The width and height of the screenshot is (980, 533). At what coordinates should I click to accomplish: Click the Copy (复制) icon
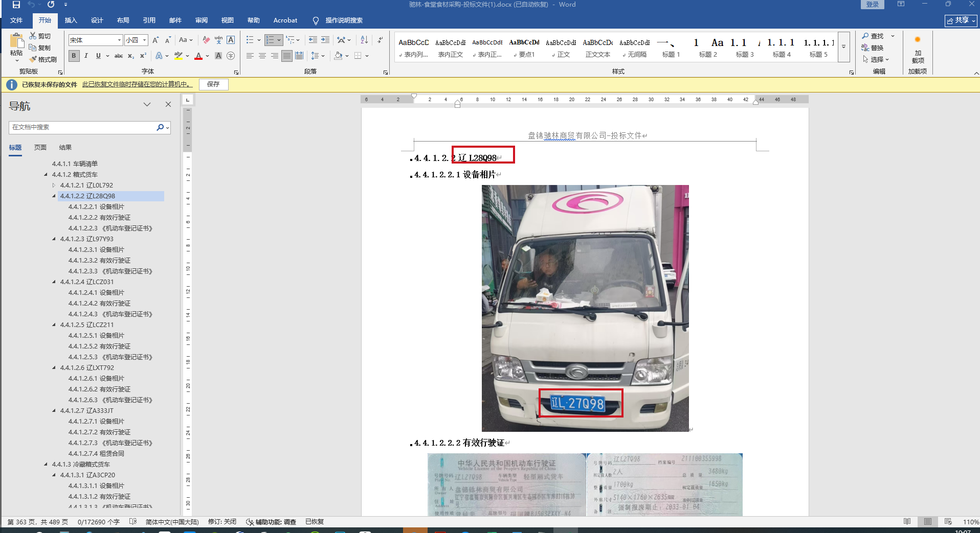33,48
